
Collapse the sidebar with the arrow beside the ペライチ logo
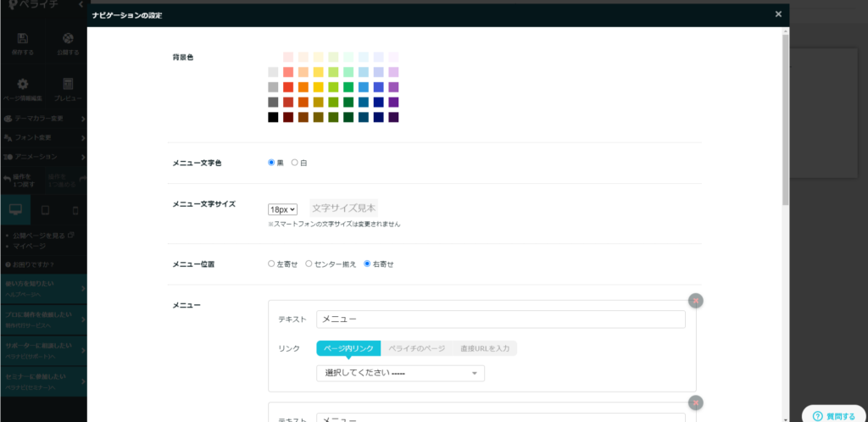click(x=81, y=4)
